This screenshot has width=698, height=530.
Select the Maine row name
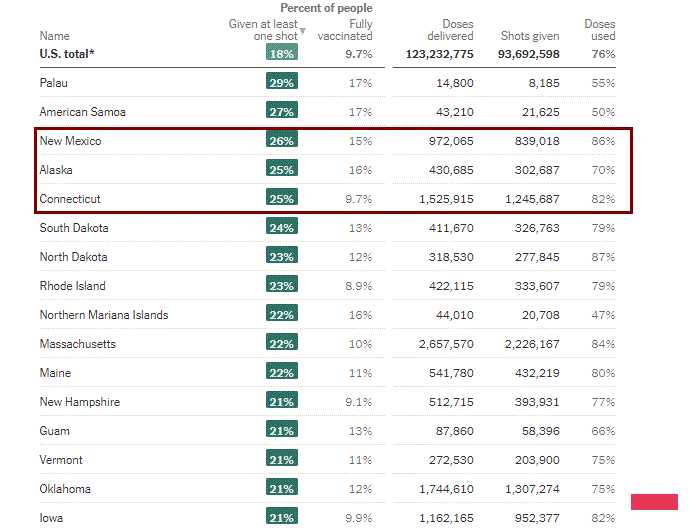55,373
